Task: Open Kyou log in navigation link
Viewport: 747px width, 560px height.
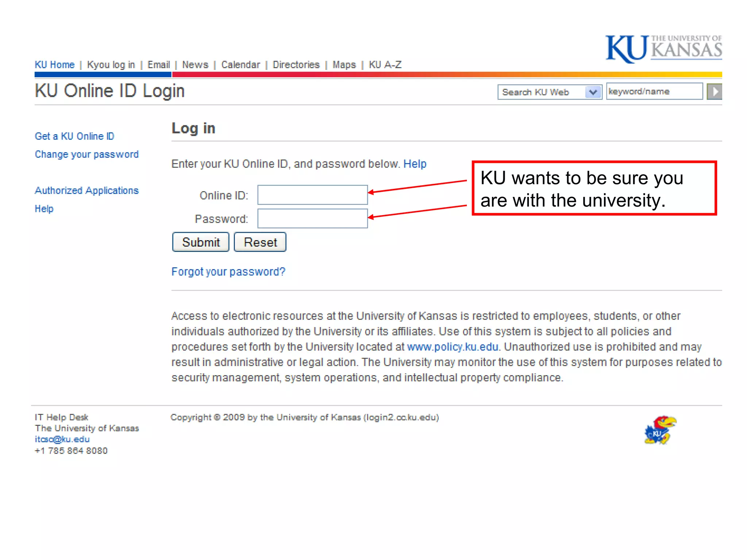Action: click(111, 65)
